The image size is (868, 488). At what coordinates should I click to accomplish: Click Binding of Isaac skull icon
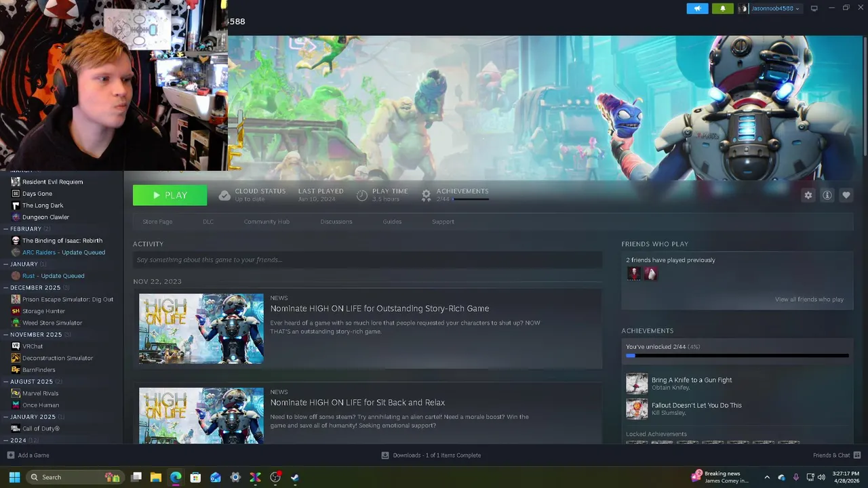click(x=16, y=241)
